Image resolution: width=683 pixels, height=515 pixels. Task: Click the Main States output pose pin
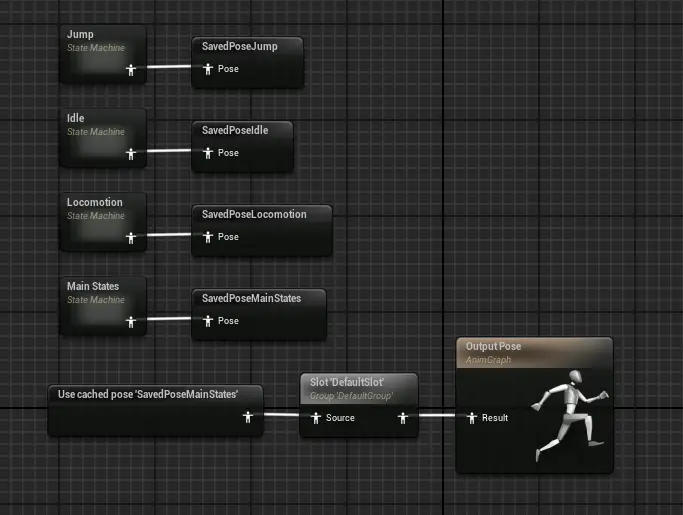tap(131, 321)
